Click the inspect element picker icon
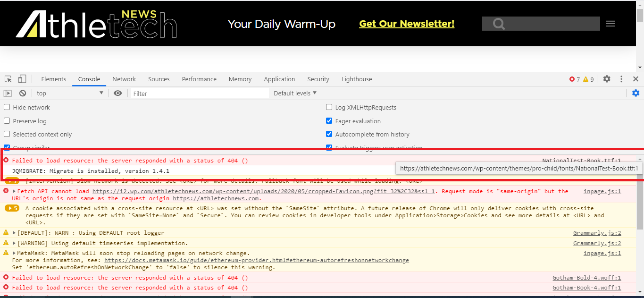This screenshot has height=298, width=644. click(x=8, y=79)
